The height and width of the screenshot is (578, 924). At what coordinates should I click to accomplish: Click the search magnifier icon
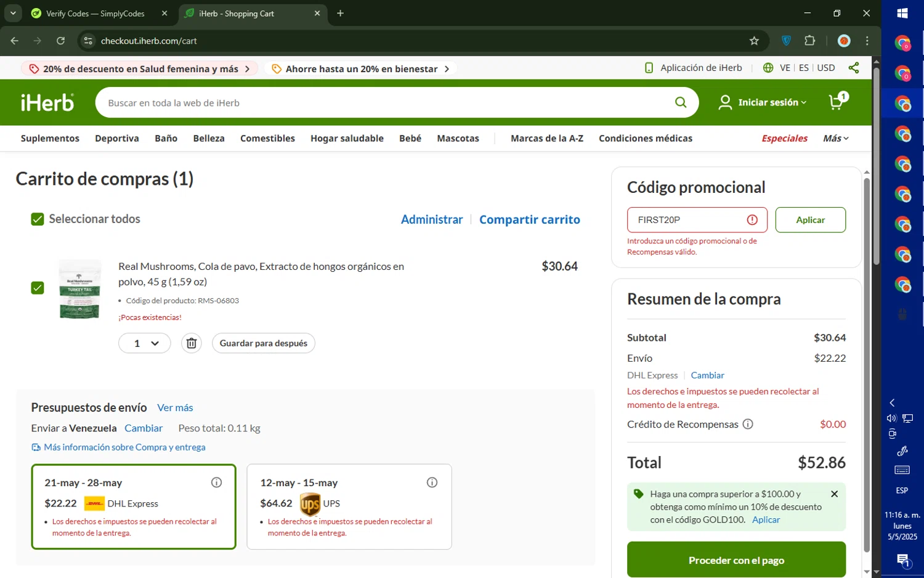(x=681, y=102)
